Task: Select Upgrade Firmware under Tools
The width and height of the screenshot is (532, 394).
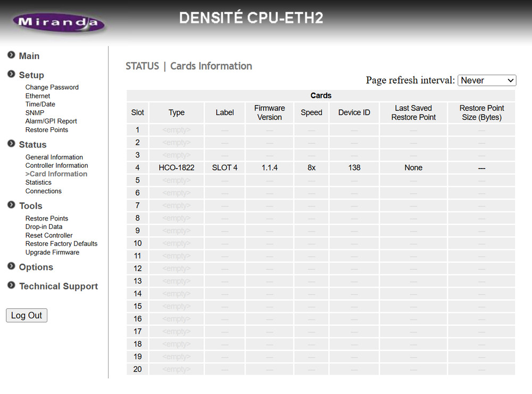Action: pyautogui.click(x=52, y=252)
